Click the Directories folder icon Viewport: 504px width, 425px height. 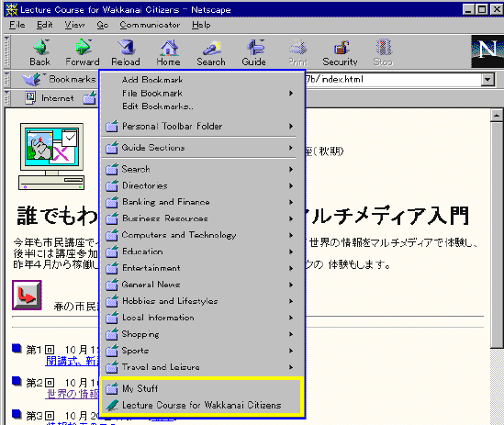pos(112,185)
